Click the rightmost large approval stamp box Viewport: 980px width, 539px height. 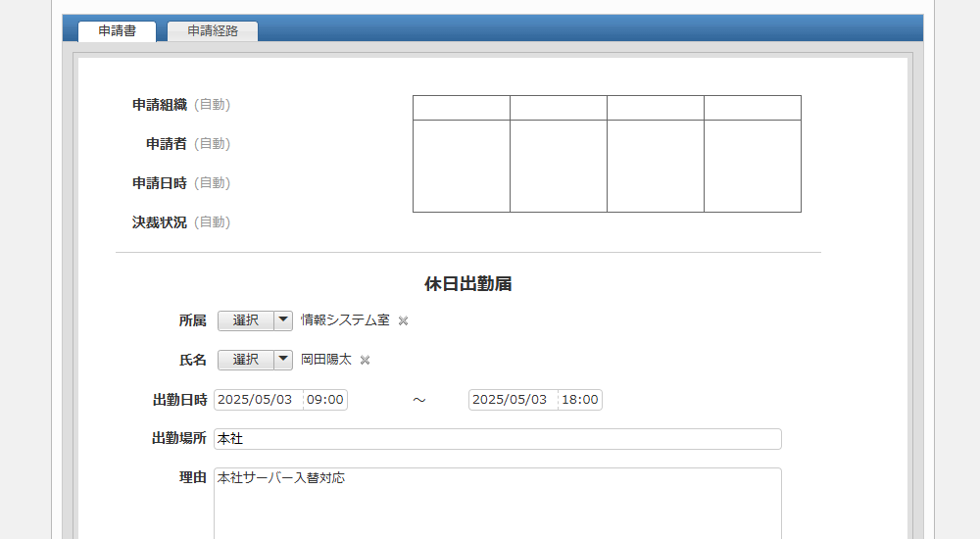point(752,166)
